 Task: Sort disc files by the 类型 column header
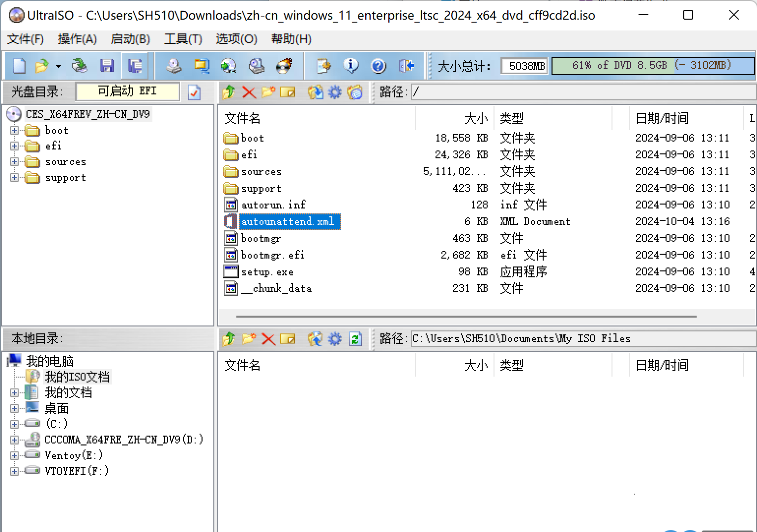553,118
